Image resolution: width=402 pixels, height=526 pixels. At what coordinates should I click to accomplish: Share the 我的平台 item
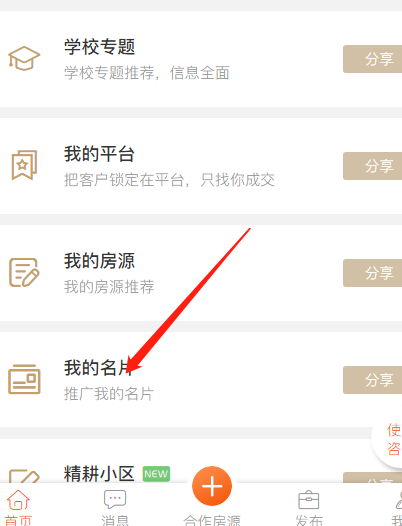point(372,166)
